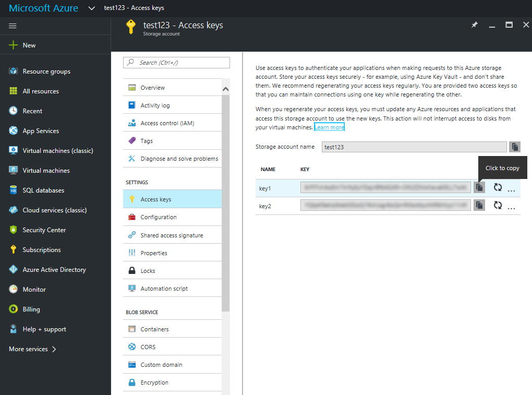
Task: Click the Recent clock icon
Action: pyautogui.click(x=13, y=111)
